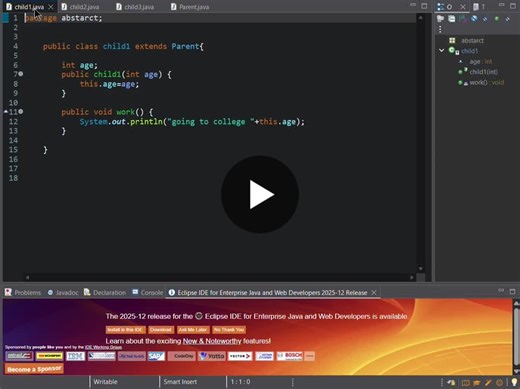This screenshot has height=389, width=520.
Task: Click the orange round face icon in status bar
Action: [499, 383]
